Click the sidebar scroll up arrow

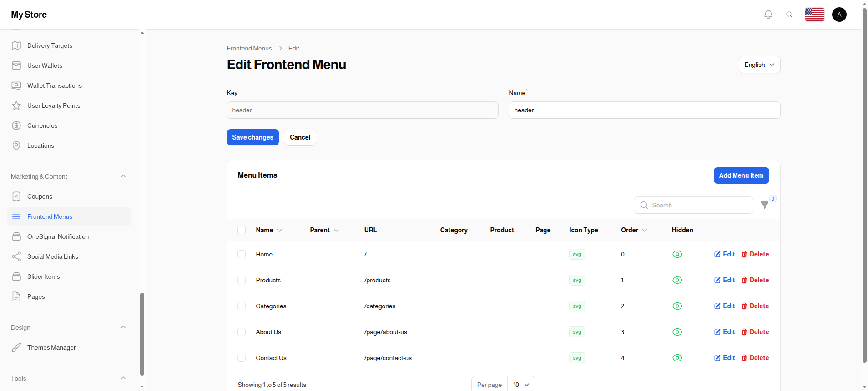[x=142, y=33]
